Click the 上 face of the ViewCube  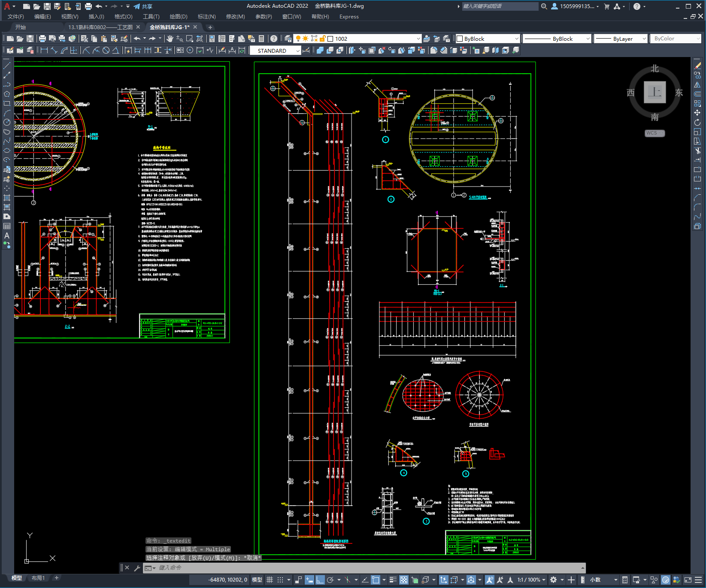pos(654,92)
